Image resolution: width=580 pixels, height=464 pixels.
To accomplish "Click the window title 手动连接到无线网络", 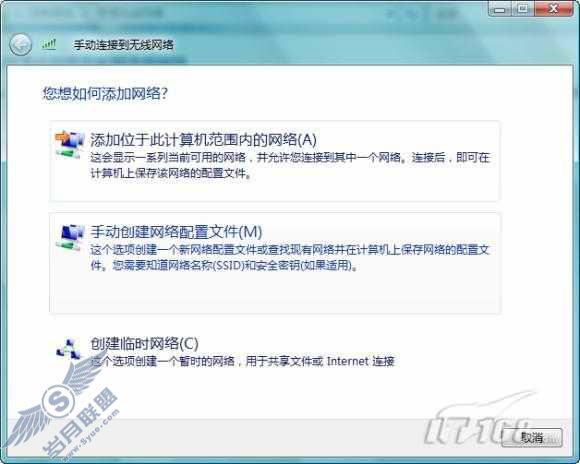I will [x=124, y=45].
